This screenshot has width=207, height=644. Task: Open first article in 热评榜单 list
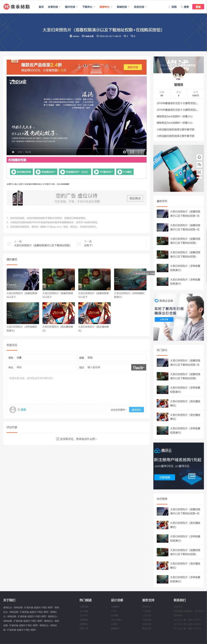pyautogui.click(x=178, y=511)
